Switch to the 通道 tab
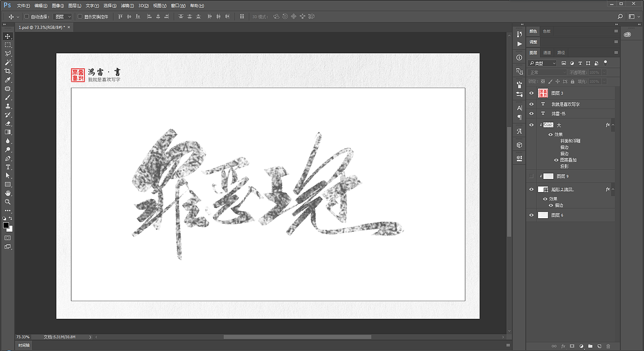 click(547, 52)
